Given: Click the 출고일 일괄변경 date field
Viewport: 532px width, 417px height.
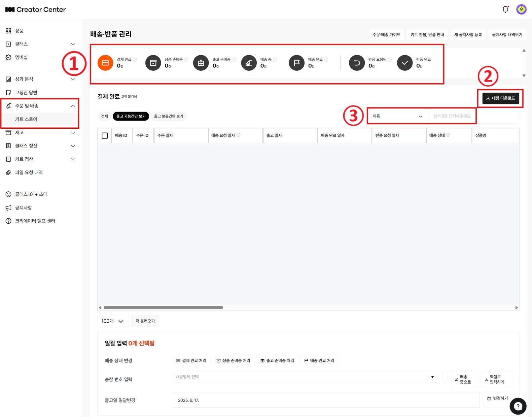Looking at the screenshot, I should click(326, 400).
